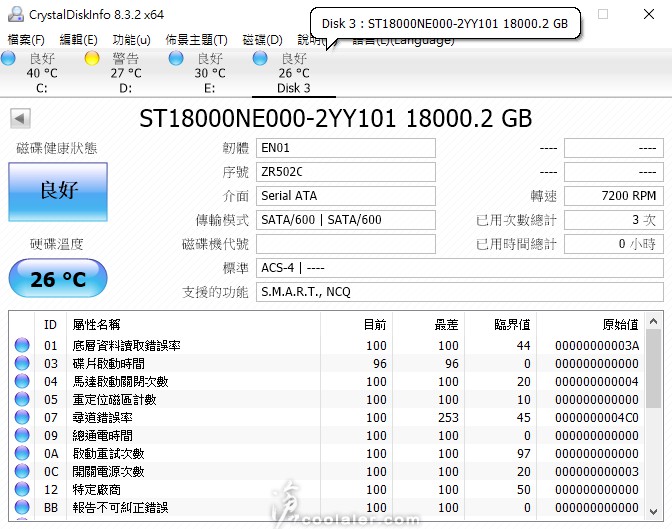Select the 啟動重試次數 attribute row
This screenshot has width=672, height=529.
coord(327,453)
